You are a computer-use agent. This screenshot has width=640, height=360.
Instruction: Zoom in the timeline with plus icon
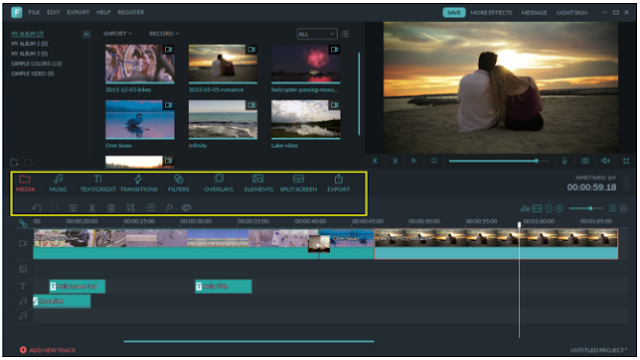tap(560, 209)
